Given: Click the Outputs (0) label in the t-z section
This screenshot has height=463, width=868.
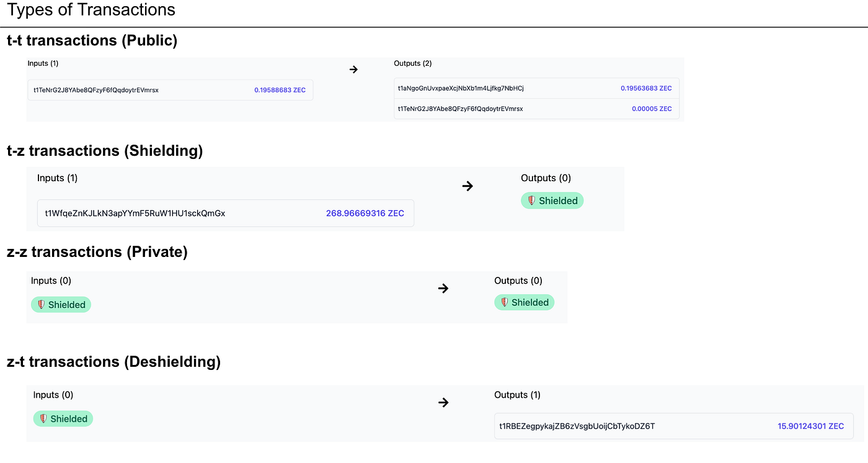Looking at the screenshot, I should pyautogui.click(x=546, y=178).
